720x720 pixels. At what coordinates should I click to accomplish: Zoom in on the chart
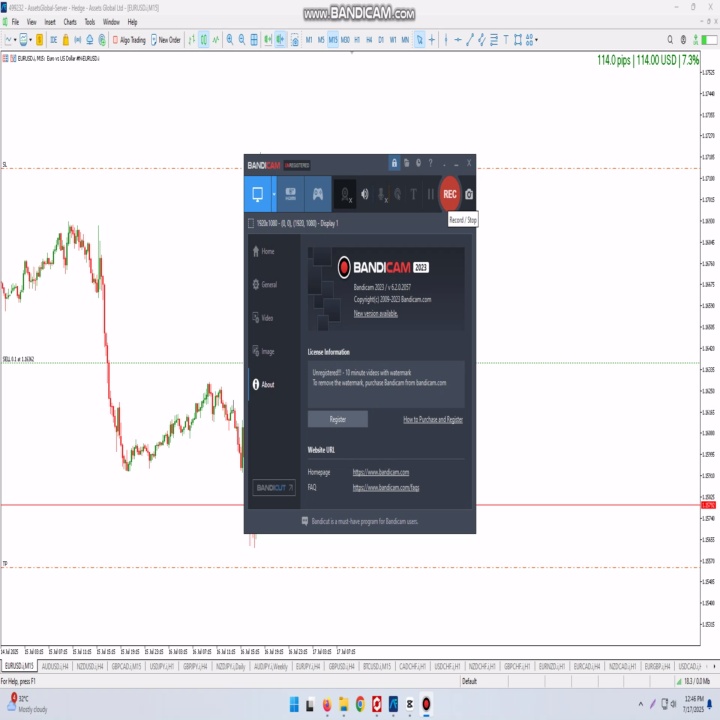pos(230,40)
